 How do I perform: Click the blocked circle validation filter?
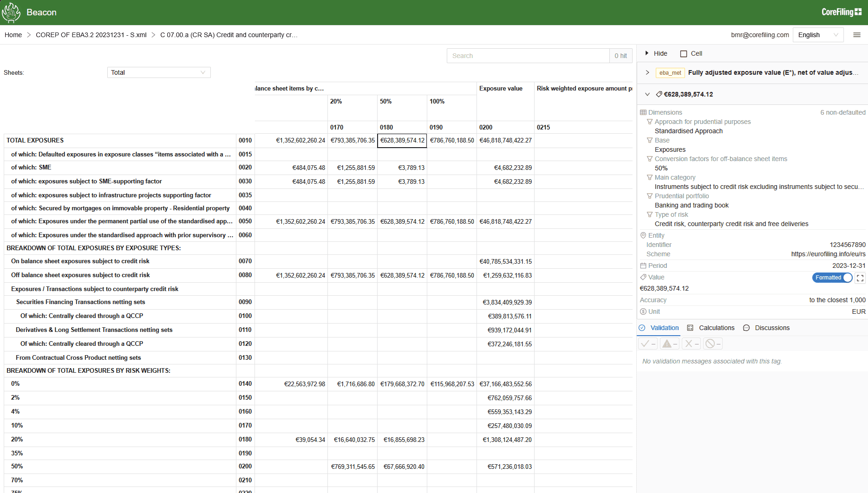point(713,344)
